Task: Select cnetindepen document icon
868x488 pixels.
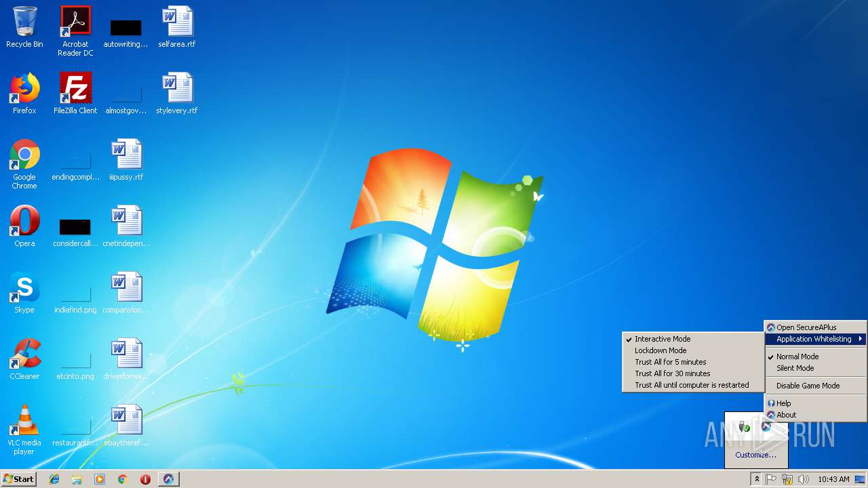Action: click(126, 226)
